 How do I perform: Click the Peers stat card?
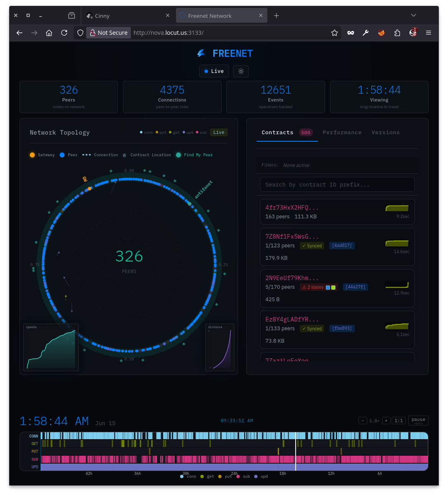click(x=69, y=97)
